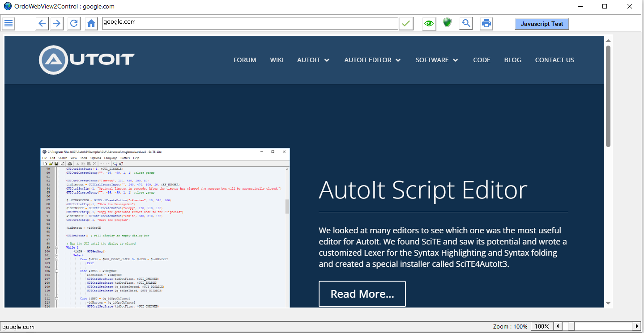Go to the home page icon
This screenshot has height=333, width=644.
click(91, 23)
